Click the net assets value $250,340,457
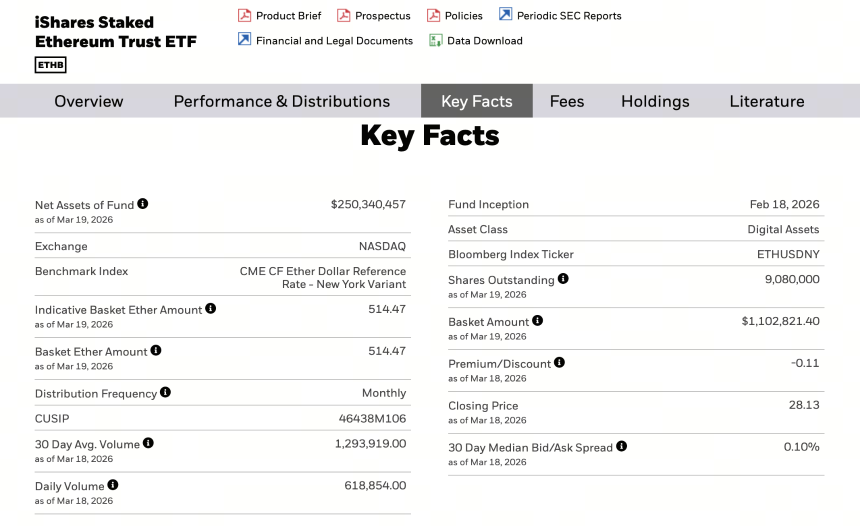Screen dimensions: 860x526 (368, 204)
